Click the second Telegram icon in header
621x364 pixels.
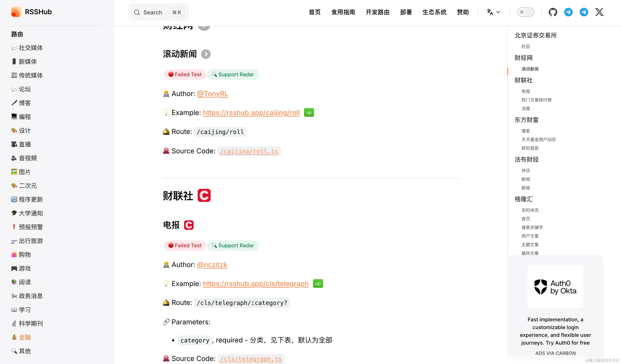click(x=584, y=12)
